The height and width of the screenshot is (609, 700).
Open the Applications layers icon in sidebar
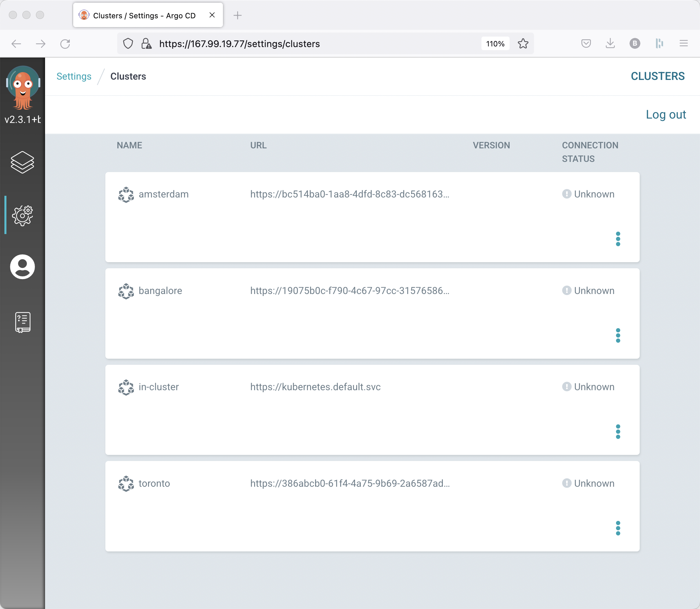[x=22, y=162]
